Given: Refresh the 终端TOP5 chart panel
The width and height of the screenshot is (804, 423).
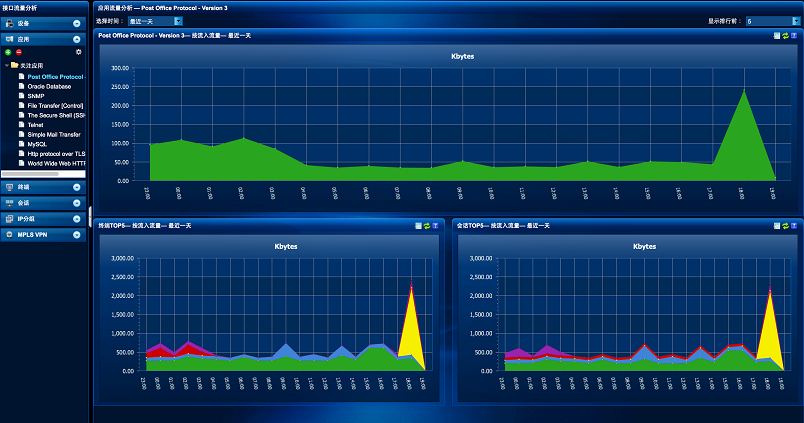Looking at the screenshot, I should (x=426, y=226).
